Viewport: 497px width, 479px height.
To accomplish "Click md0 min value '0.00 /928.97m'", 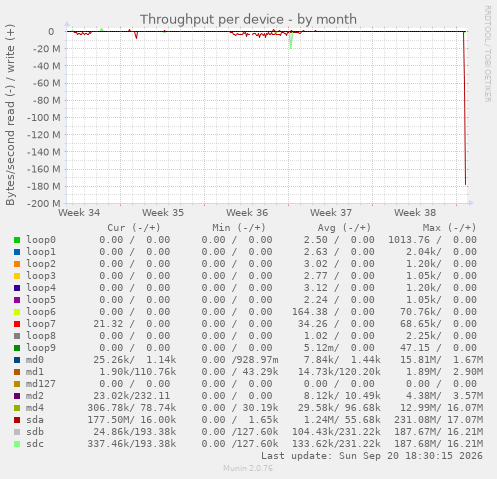I will point(240,360).
